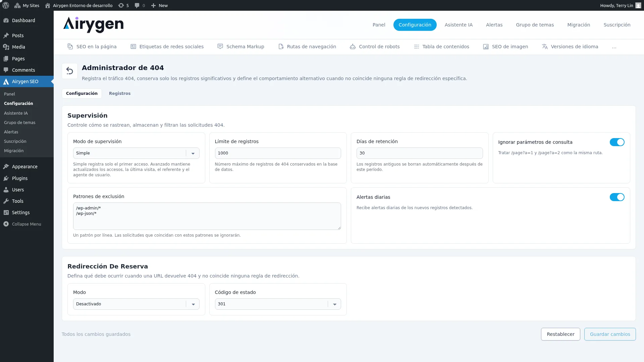644x362 pixels.
Task: Click the Guardar cambios button
Action: pyautogui.click(x=610, y=334)
